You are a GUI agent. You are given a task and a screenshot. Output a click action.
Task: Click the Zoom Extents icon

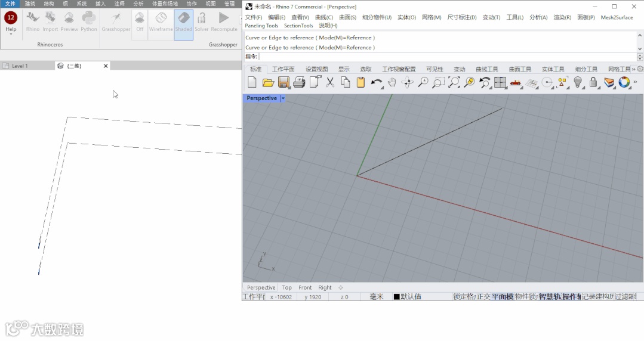[454, 82]
